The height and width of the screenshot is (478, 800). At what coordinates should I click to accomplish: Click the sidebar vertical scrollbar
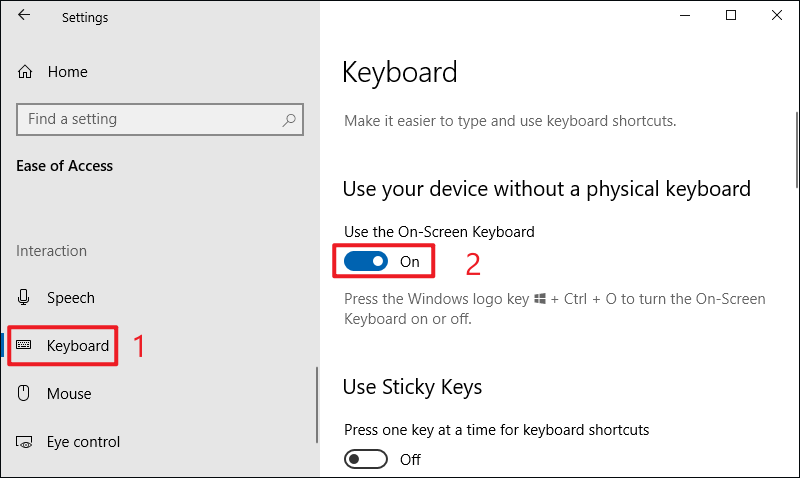point(317,405)
